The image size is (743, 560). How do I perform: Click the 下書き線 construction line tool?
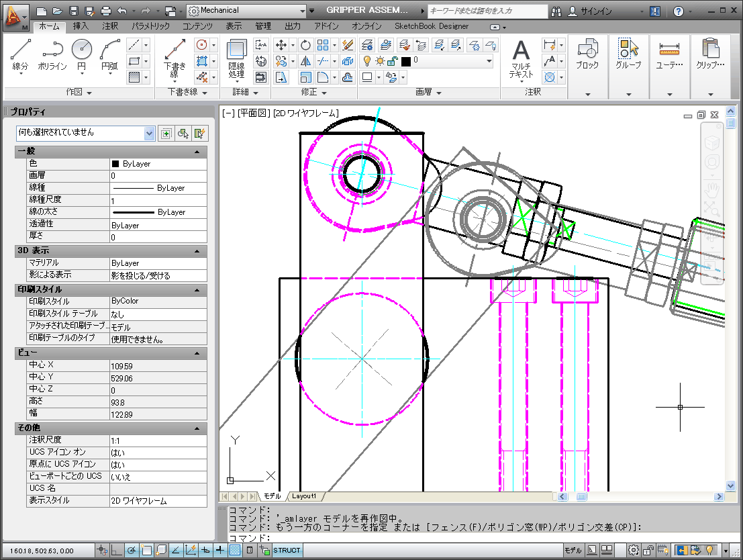pyautogui.click(x=175, y=59)
